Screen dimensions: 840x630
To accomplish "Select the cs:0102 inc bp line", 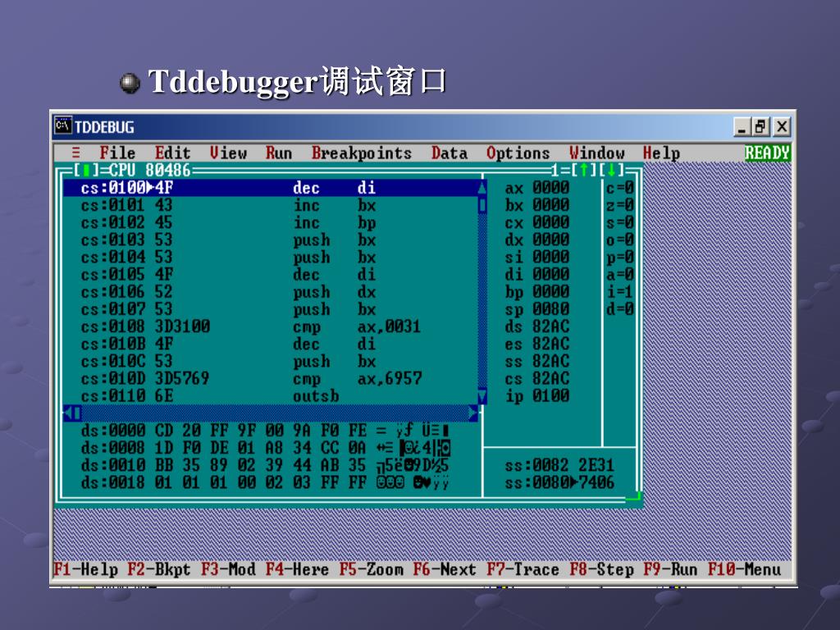I will point(271,222).
